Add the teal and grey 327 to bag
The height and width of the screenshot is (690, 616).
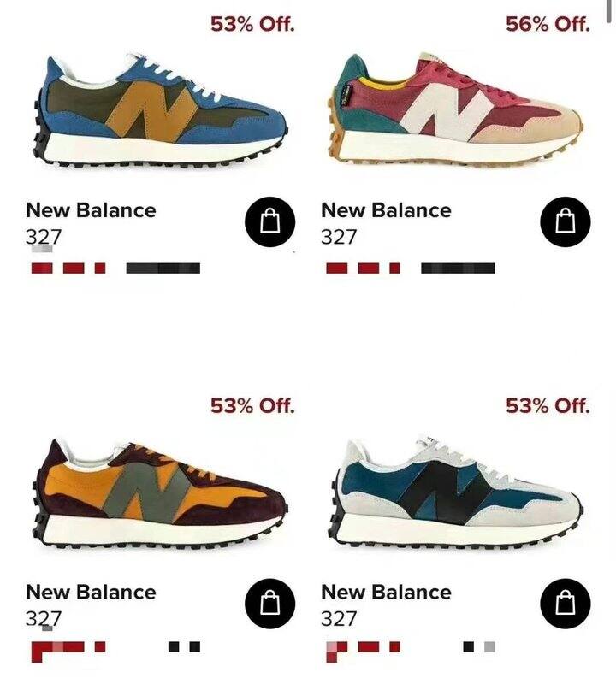[566, 604]
